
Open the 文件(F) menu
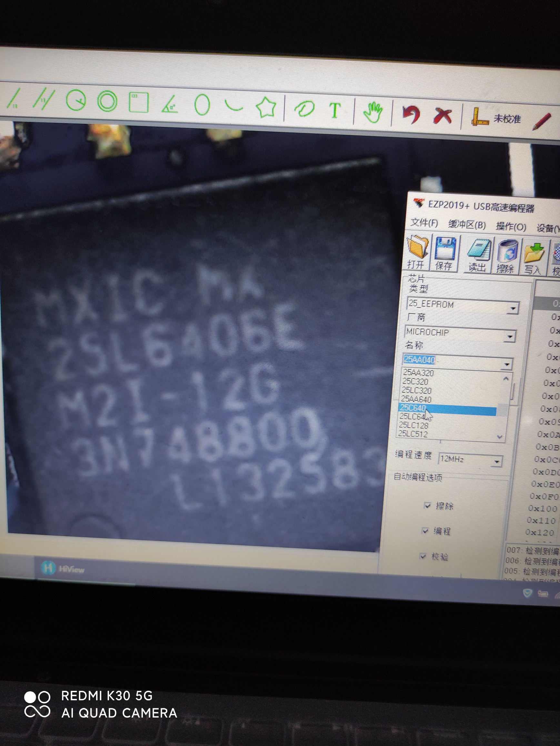424,223
